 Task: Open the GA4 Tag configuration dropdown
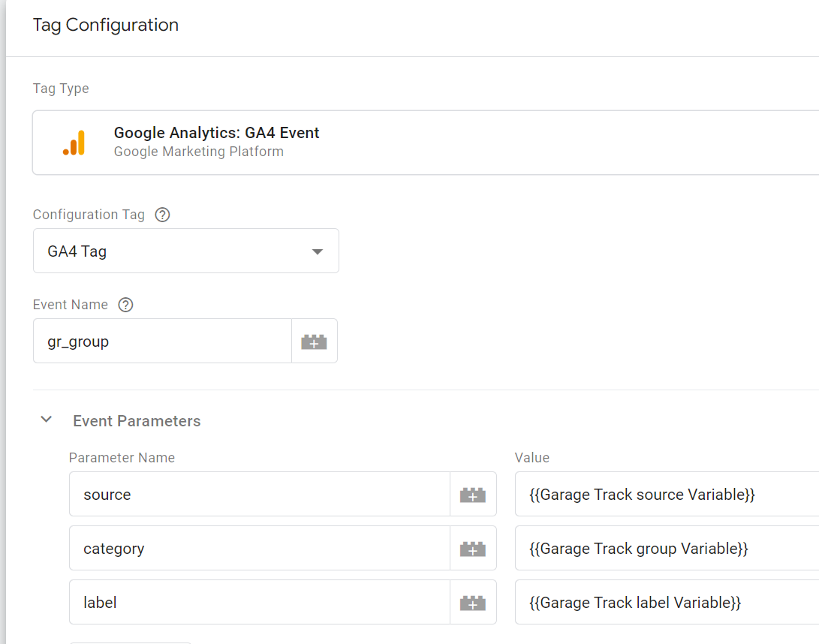[x=186, y=251]
